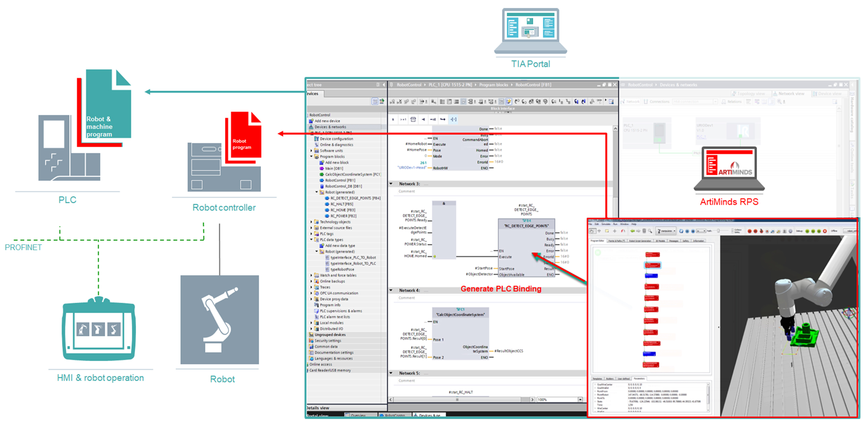This screenshot has width=868, height=427.
Task: Open Security settings in project tree
Action: coord(327,340)
